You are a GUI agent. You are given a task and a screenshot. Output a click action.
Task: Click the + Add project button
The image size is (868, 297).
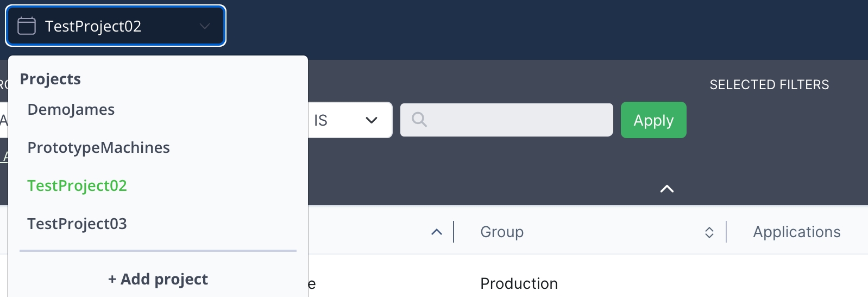pyautogui.click(x=158, y=279)
